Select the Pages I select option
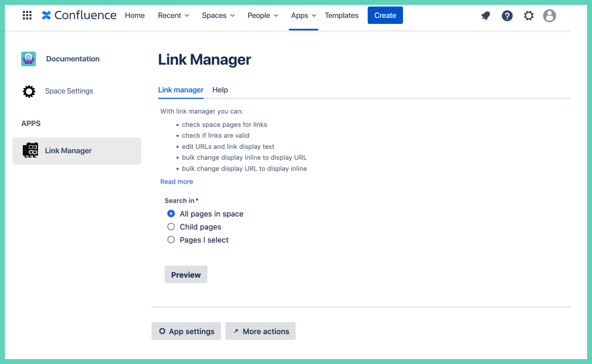Viewport: 592px width, 364px height. coord(171,240)
